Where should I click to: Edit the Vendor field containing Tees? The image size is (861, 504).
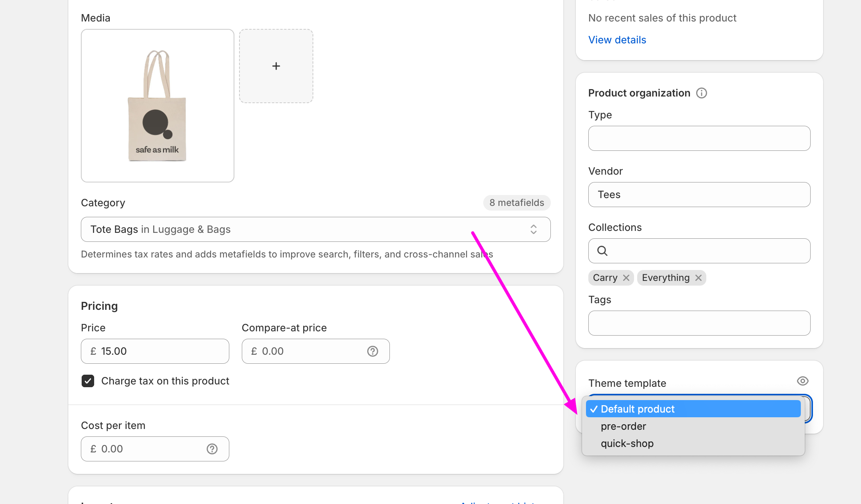(699, 195)
